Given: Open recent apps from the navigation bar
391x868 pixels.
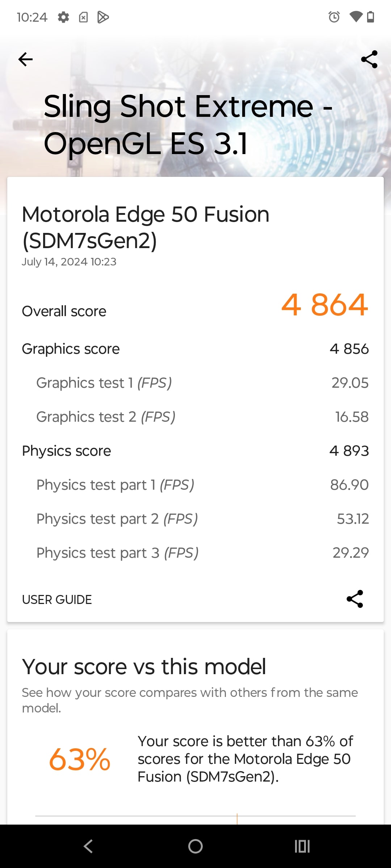Looking at the screenshot, I should (x=302, y=846).
